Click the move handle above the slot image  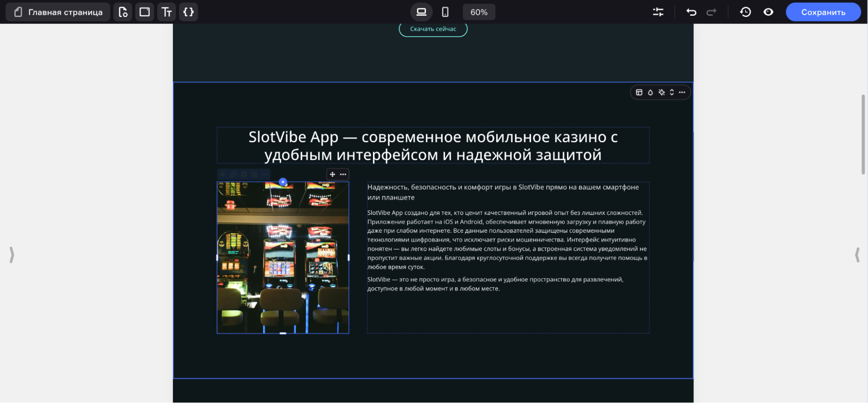pos(333,174)
